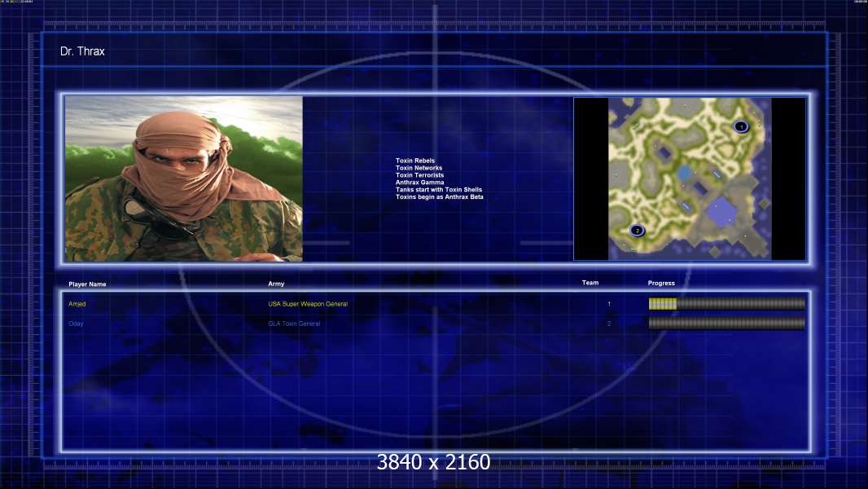Click the Toxin Rebels text line

pos(415,161)
